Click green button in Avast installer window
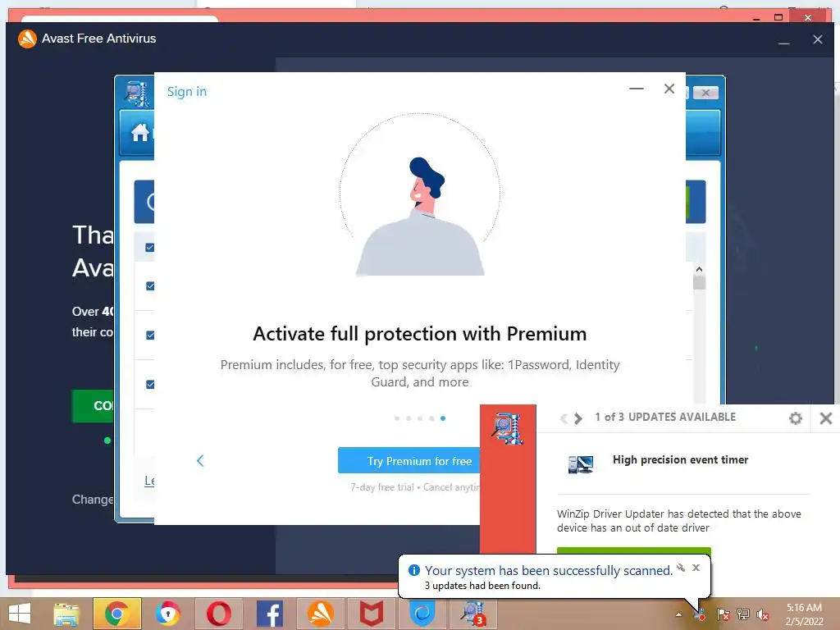 tap(93, 406)
